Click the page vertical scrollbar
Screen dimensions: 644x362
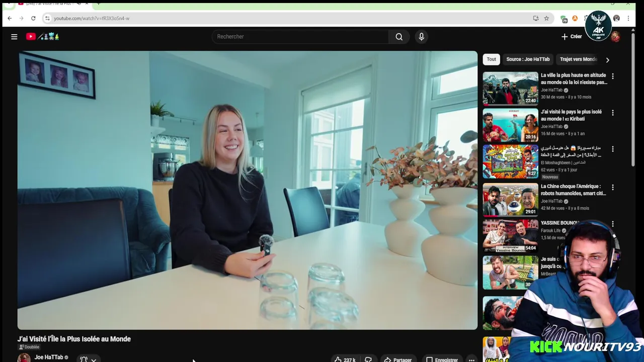click(633, 101)
